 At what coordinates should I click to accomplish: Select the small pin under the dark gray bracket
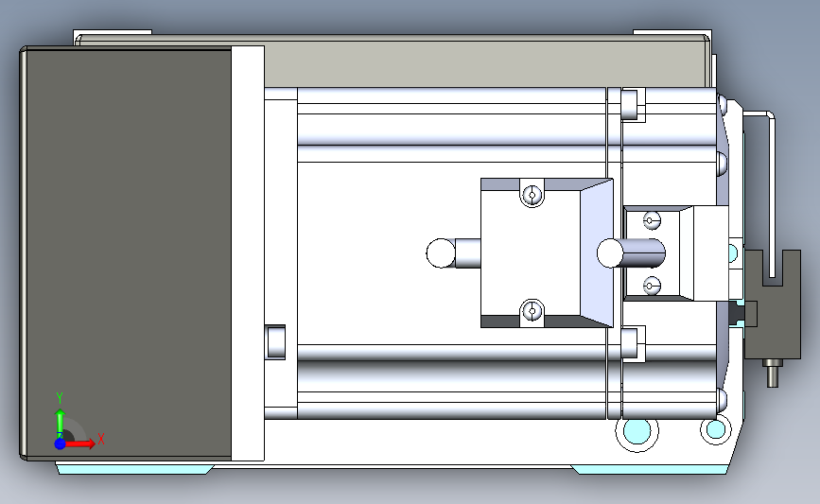point(773,373)
